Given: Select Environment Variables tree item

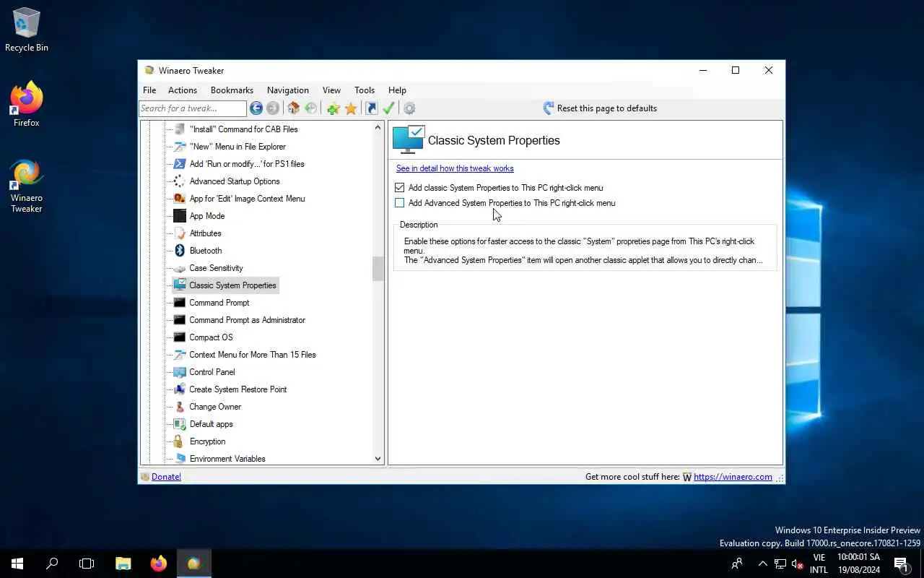Looking at the screenshot, I should pyautogui.click(x=227, y=459).
